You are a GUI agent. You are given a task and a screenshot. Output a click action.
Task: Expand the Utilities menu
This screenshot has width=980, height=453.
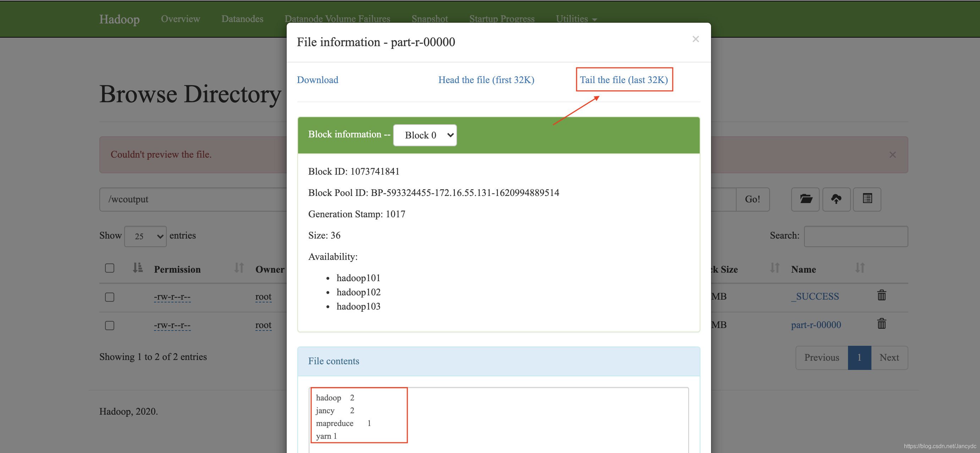[576, 19]
